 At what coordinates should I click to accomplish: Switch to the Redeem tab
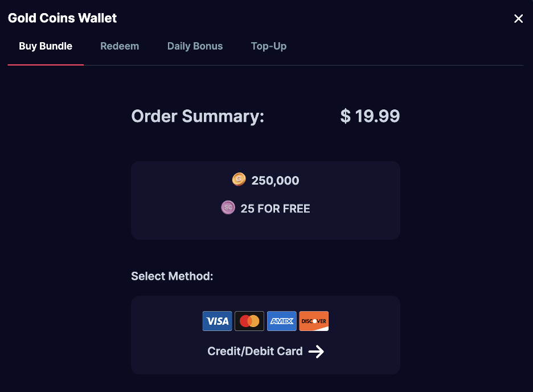coord(120,46)
